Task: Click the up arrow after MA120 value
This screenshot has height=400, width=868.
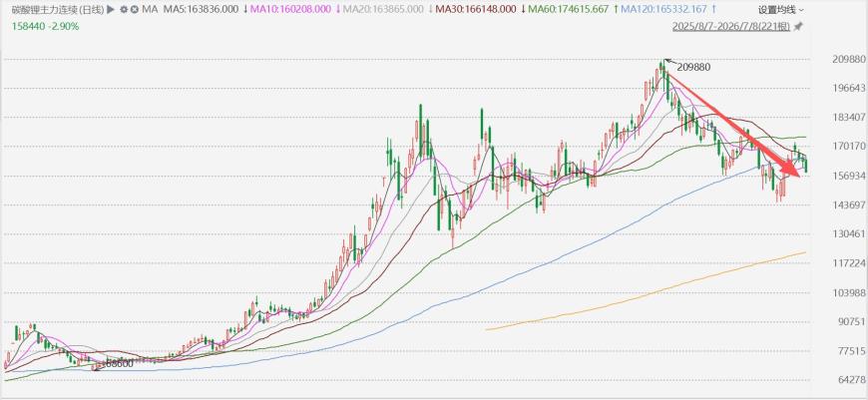Action: click(x=713, y=9)
